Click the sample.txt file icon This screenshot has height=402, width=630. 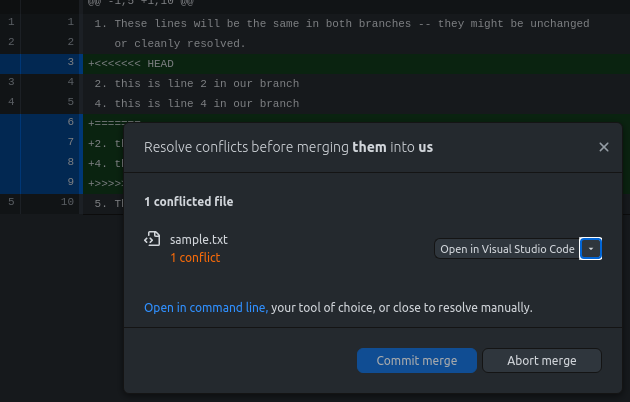pyautogui.click(x=152, y=239)
